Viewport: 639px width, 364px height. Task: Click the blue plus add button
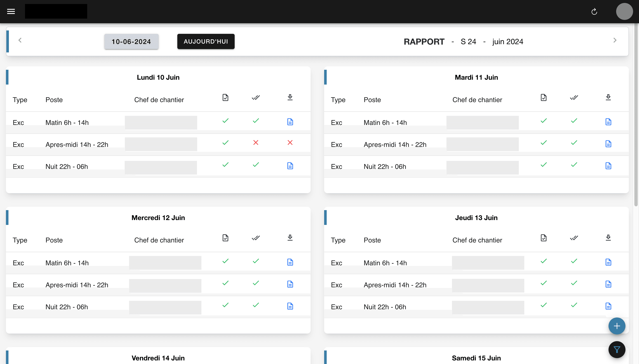coord(617,326)
